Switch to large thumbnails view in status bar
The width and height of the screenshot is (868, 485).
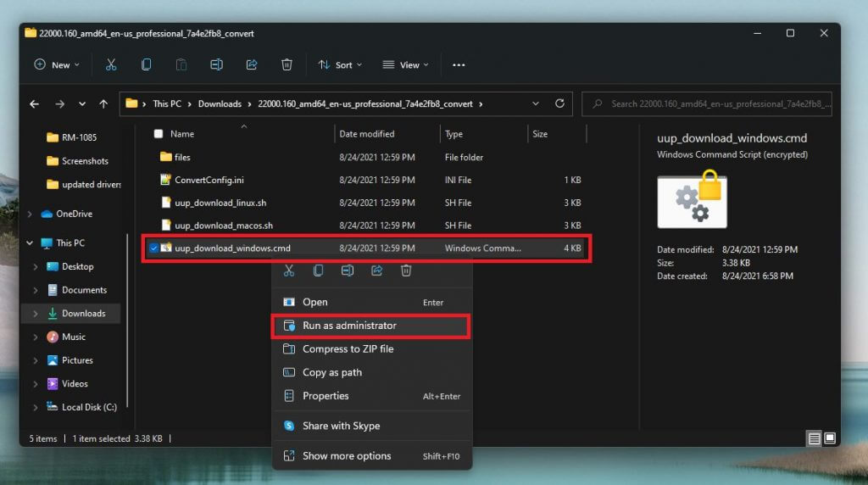[830, 438]
